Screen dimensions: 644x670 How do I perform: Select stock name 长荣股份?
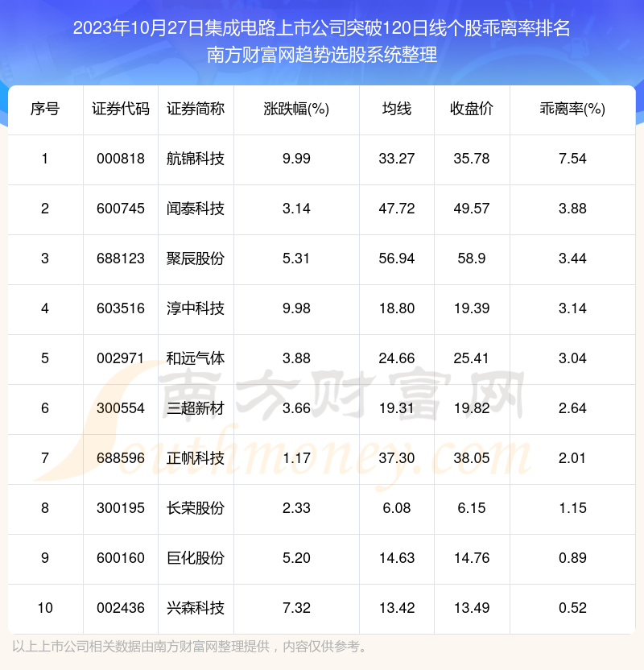196,508
